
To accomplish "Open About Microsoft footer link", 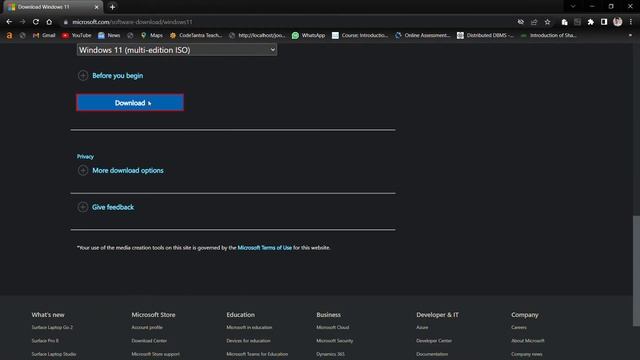I will click(528, 341).
